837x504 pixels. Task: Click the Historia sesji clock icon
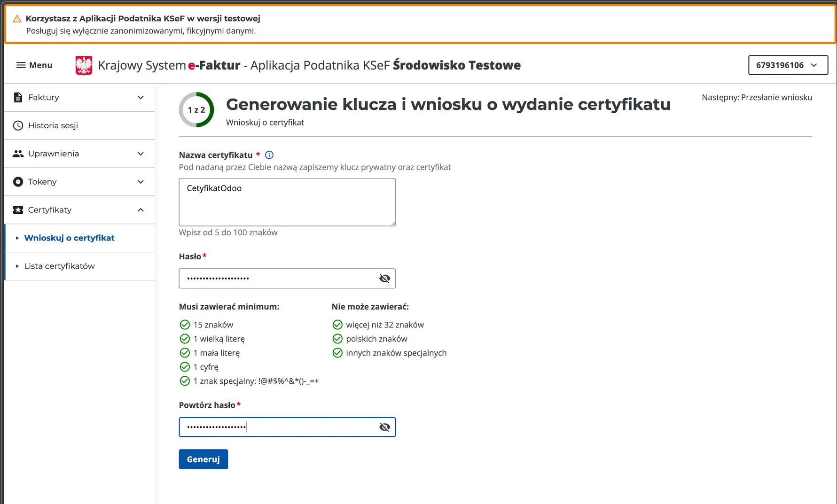tap(18, 125)
